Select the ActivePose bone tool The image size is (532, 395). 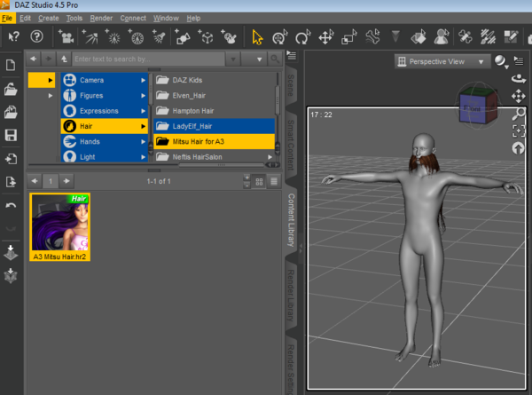tap(372, 36)
